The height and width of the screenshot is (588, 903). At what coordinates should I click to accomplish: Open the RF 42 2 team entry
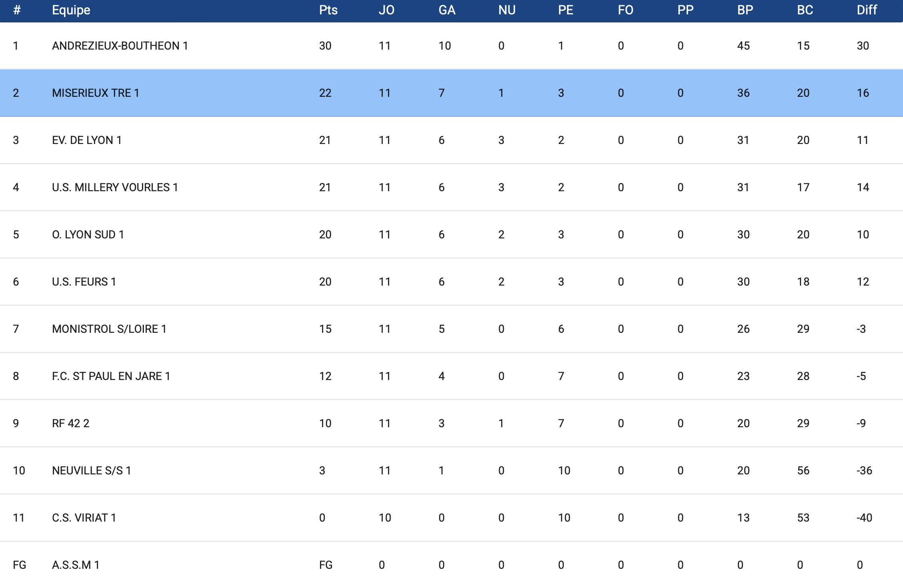[71, 423]
